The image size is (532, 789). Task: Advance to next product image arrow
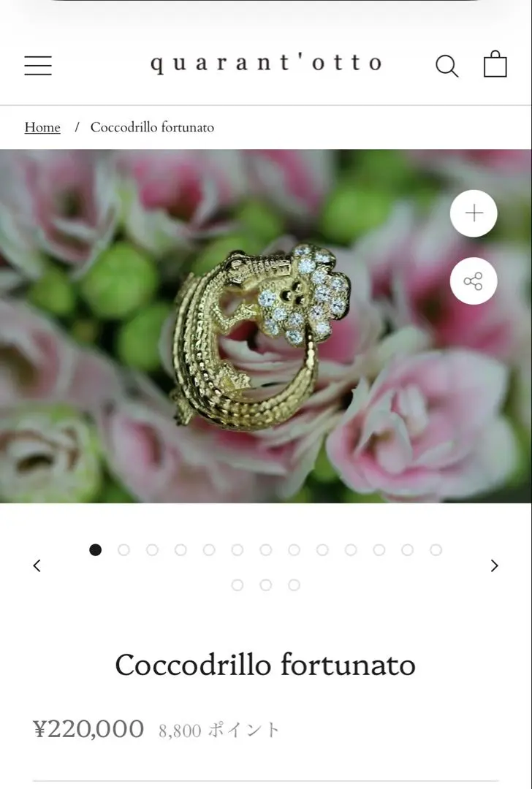pos(494,565)
